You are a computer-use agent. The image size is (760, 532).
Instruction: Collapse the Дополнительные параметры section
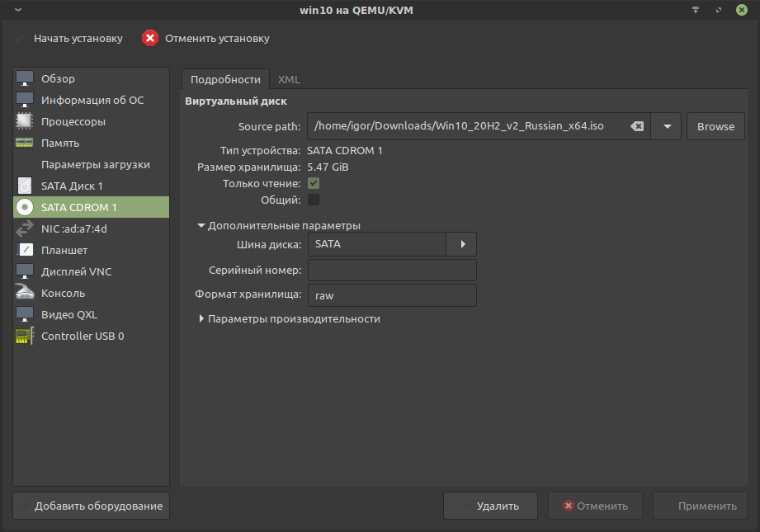coord(201,225)
